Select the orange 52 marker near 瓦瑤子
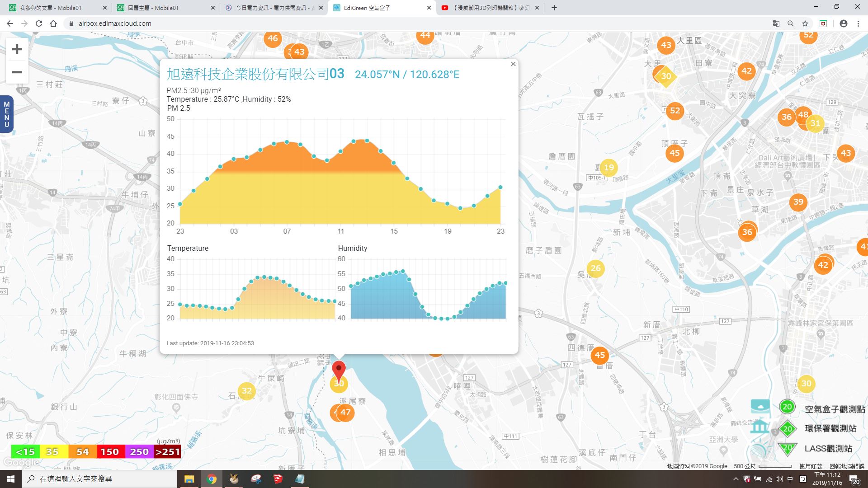The image size is (868, 488). 675,111
